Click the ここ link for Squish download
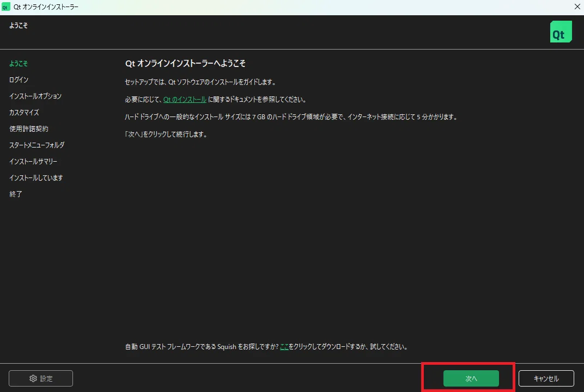The image size is (584, 392). [284, 347]
